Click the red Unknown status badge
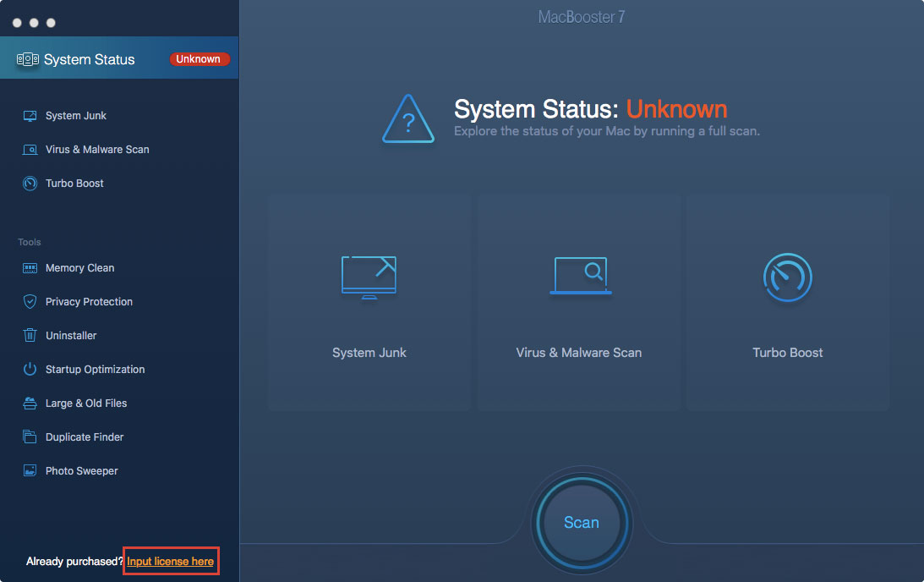This screenshot has width=924, height=582. [199, 59]
